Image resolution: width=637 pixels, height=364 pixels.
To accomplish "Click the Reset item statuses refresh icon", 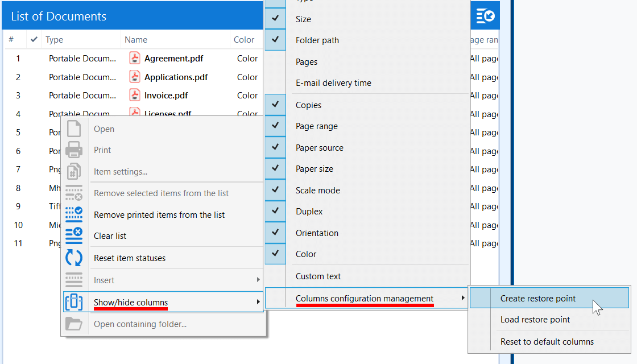I will coord(74,258).
